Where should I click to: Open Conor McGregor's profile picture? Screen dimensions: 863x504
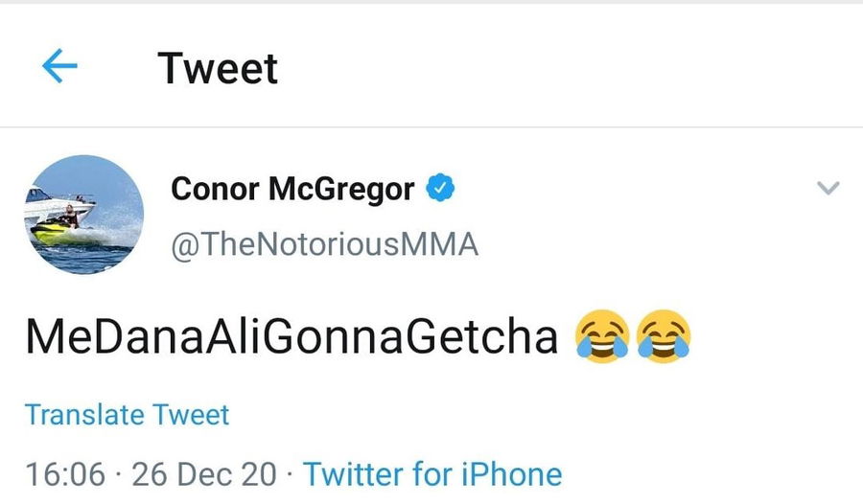click(83, 215)
